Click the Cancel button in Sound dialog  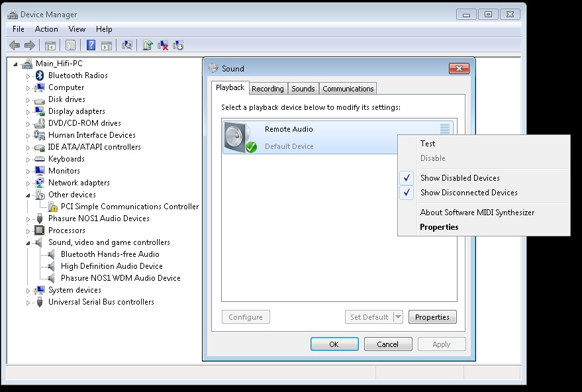tap(388, 344)
